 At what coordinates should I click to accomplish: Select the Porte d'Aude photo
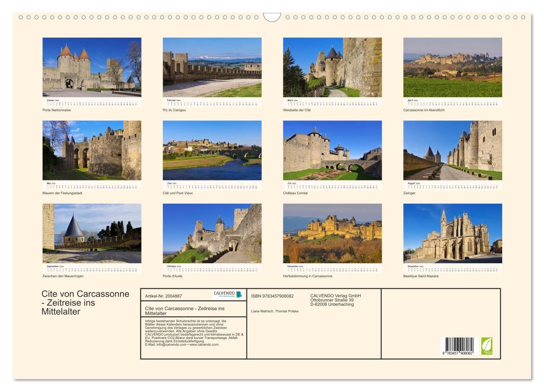(x=212, y=233)
